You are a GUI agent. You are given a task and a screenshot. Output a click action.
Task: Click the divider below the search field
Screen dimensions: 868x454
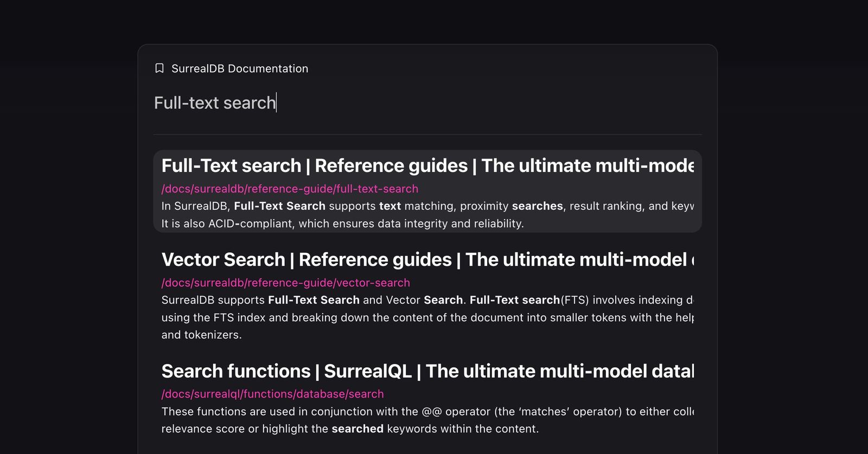pos(427,133)
